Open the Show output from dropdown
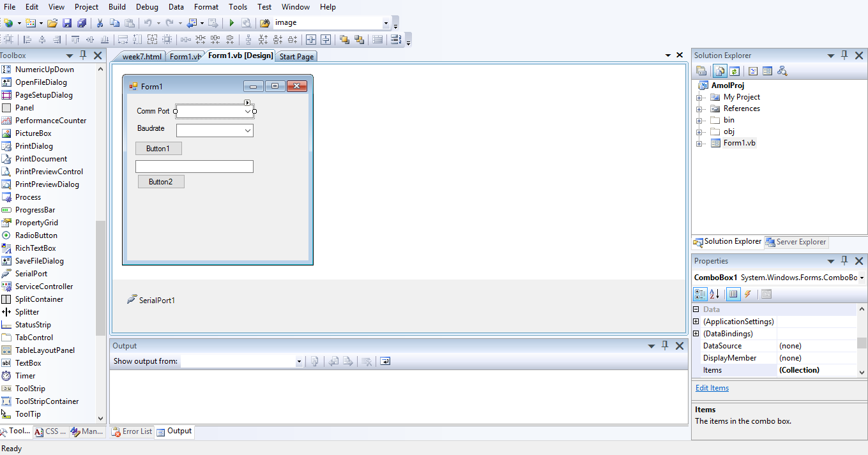The height and width of the screenshot is (455, 868). [298, 362]
